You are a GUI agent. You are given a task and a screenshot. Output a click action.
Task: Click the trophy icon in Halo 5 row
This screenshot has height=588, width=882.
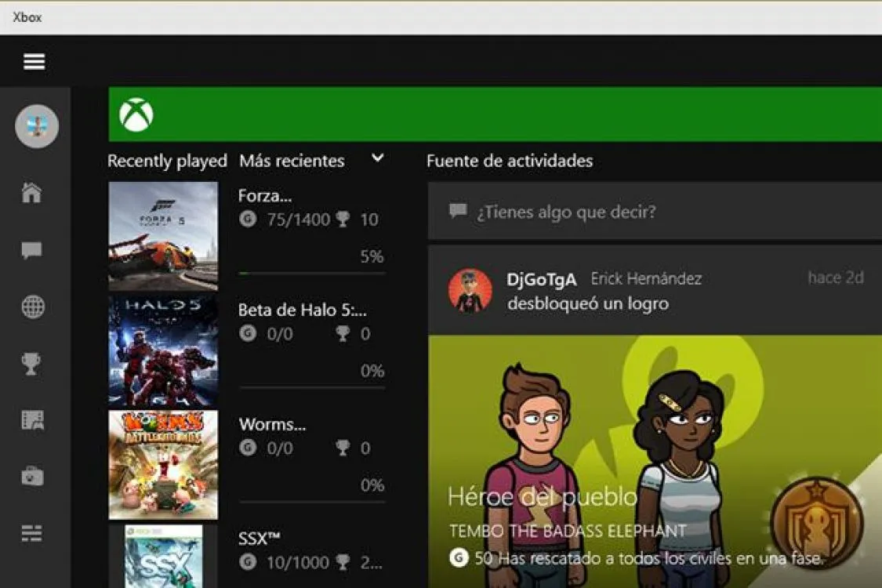(x=343, y=333)
